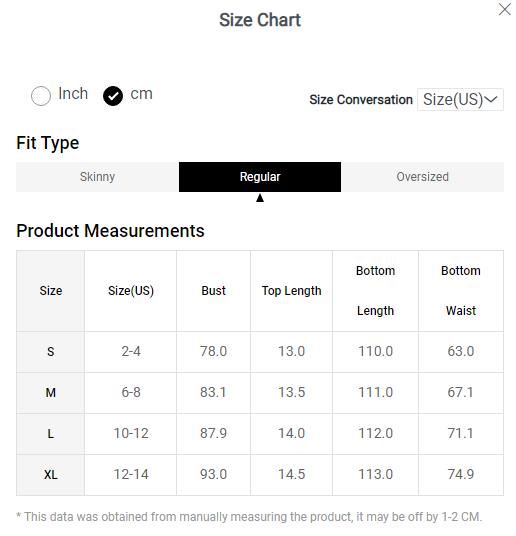Choose the Oversized fit type tab
516x536 pixels.
pos(422,177)
